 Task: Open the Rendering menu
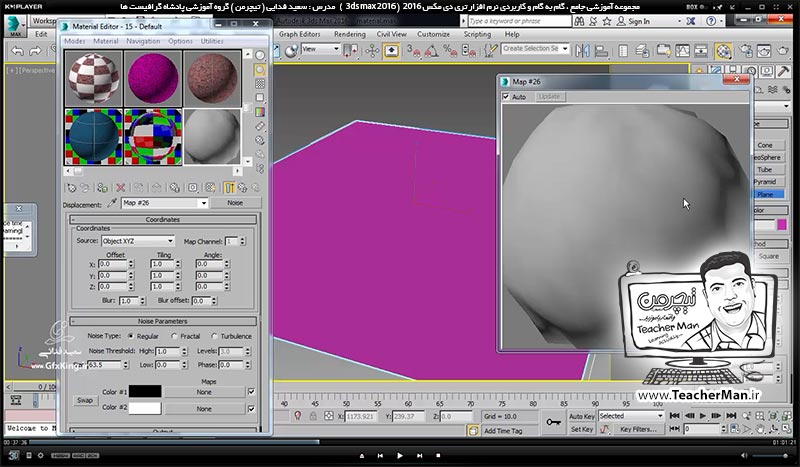(x=349, y=34)
